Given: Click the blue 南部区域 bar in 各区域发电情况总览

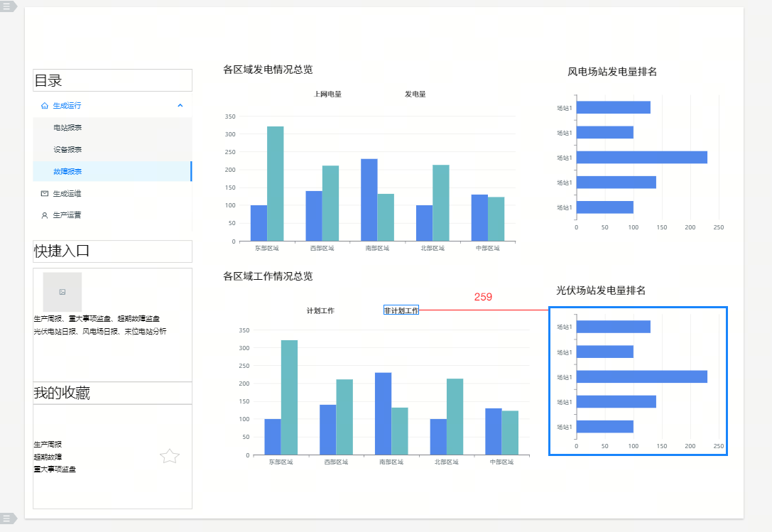Looking at the screenshot, I should tap(369, 200).
